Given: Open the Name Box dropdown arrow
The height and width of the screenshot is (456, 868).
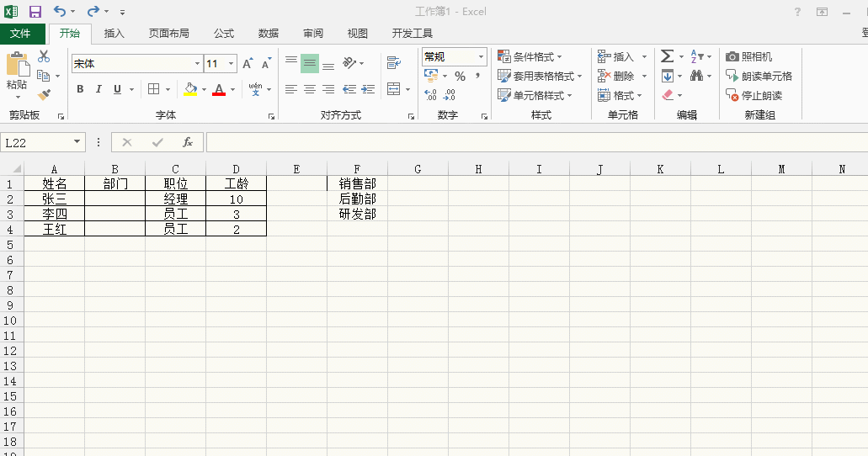Looking at the screenshot, I should coord(77,142).
